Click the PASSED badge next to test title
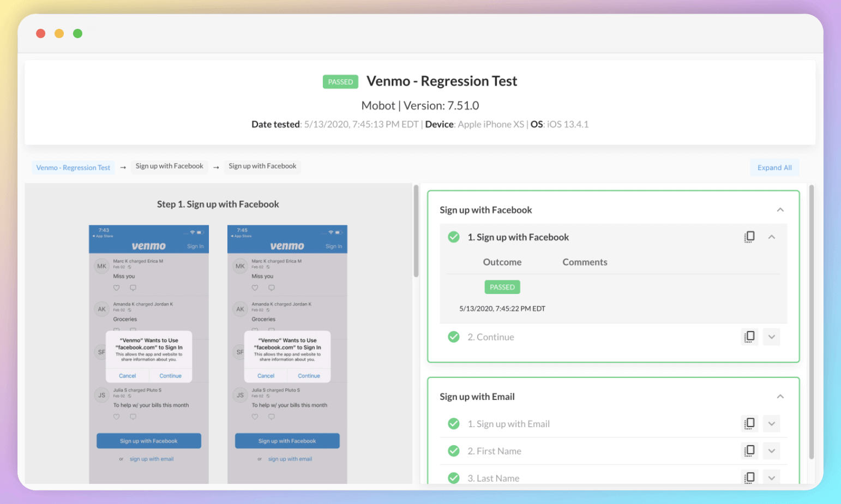Image resolution: width=841 pixels, height=504 pixels. click(340, 82)
